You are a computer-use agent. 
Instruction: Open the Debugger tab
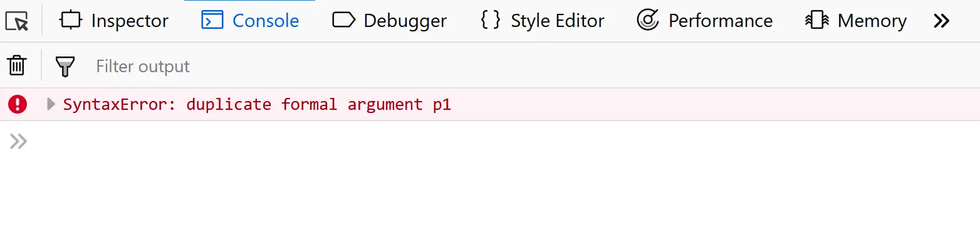click(389, 21)
